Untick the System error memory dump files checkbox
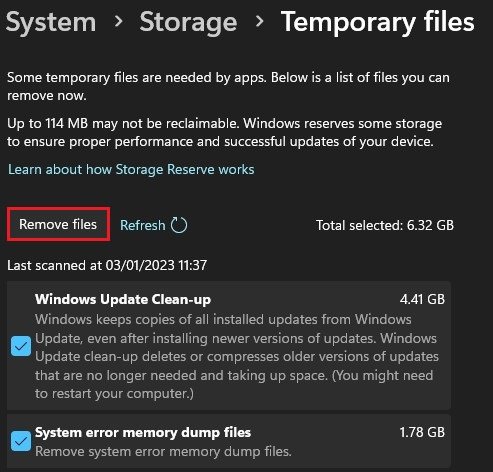This screenshot has height=472, width=493. (x=21, y=441)
